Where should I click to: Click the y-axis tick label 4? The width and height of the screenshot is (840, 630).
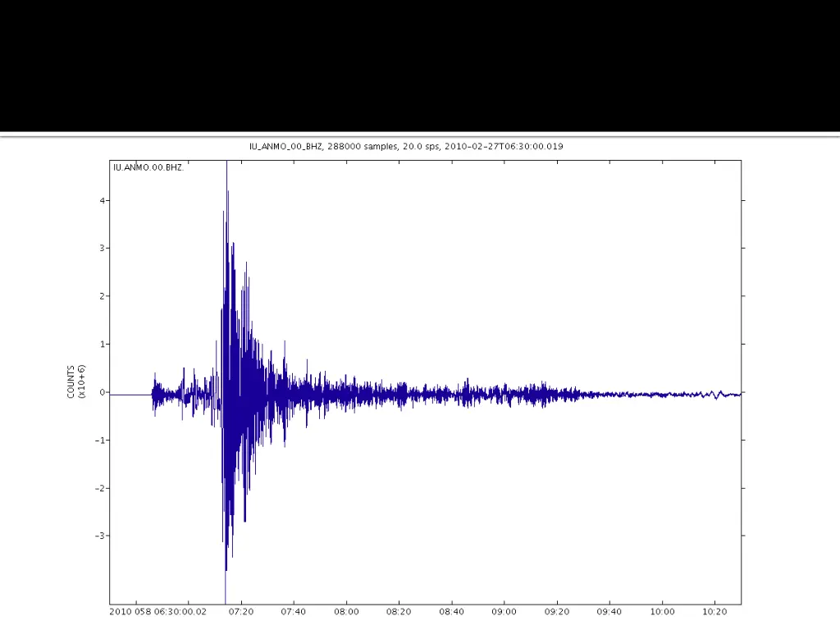pos(102,200)
